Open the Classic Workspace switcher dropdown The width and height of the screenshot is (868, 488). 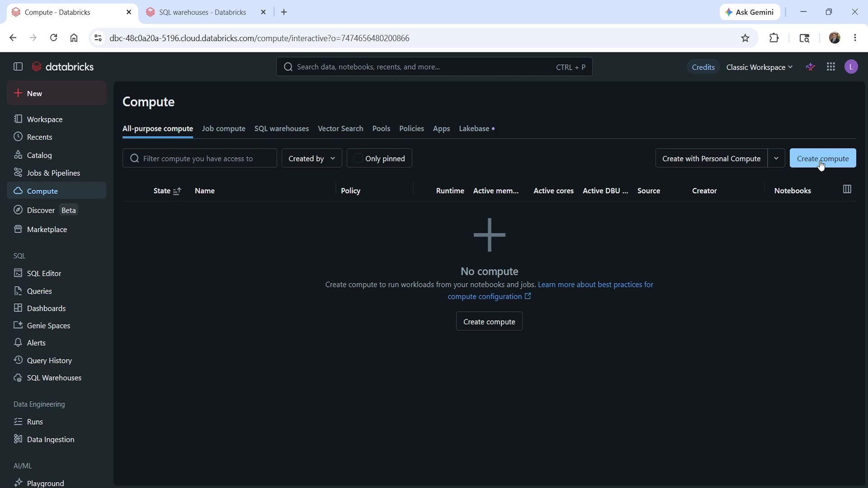coord(760,67)
